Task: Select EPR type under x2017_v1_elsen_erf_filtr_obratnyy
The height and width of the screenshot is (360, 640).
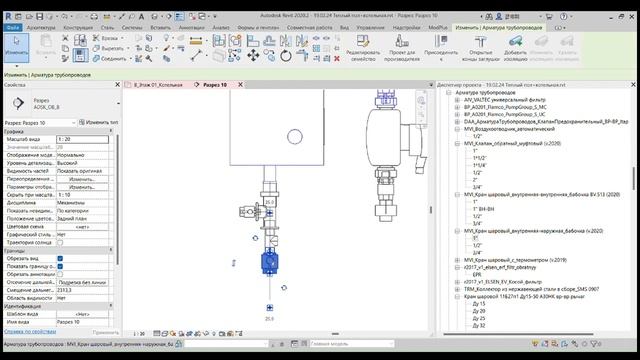Action: coord(477,275)
